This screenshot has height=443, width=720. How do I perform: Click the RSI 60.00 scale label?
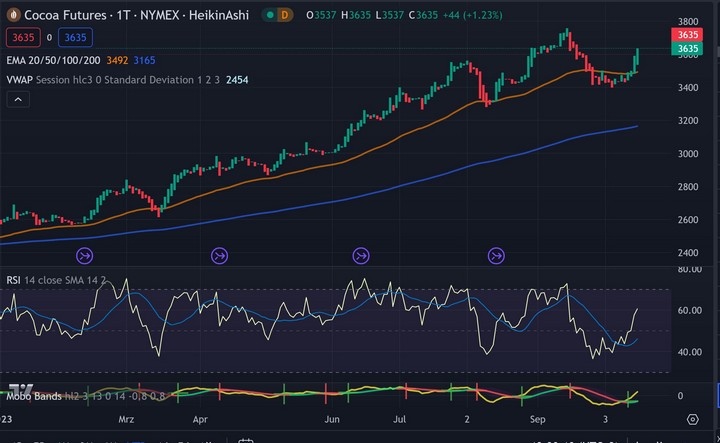pos(690,310)
